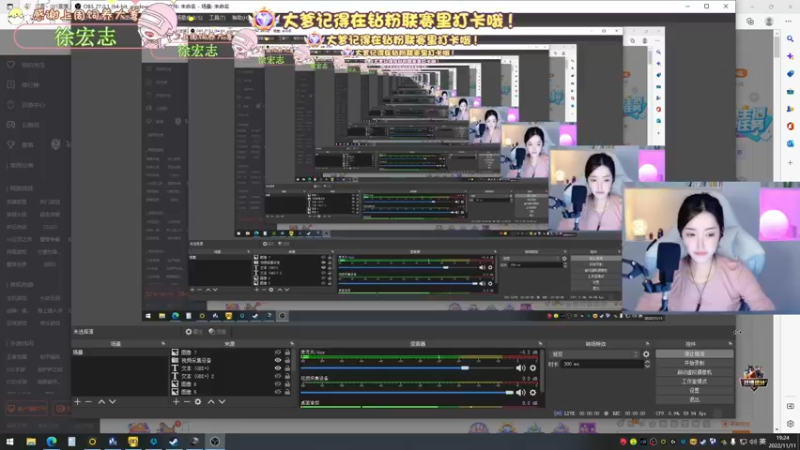Open the taskbar clock and date

pos(784,442)
